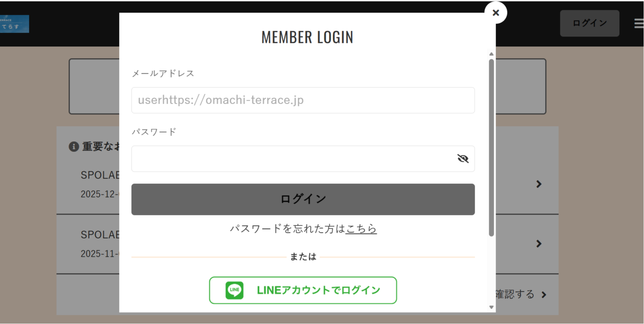Open the SPOLAE notice dated 2025-12
Image resolution: width=644 pixels, height=324 pixels.
coord(100,175)
